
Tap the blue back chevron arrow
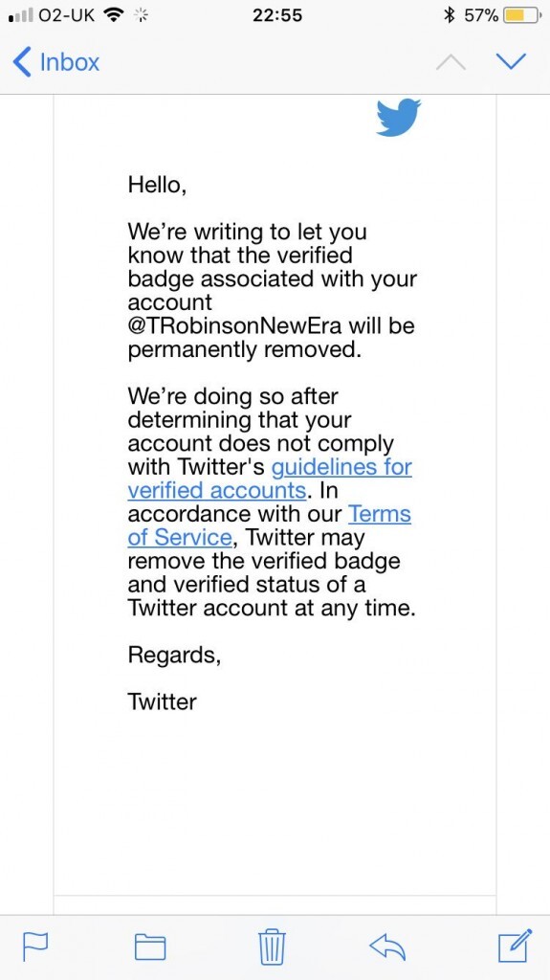(x=22, y=62)
